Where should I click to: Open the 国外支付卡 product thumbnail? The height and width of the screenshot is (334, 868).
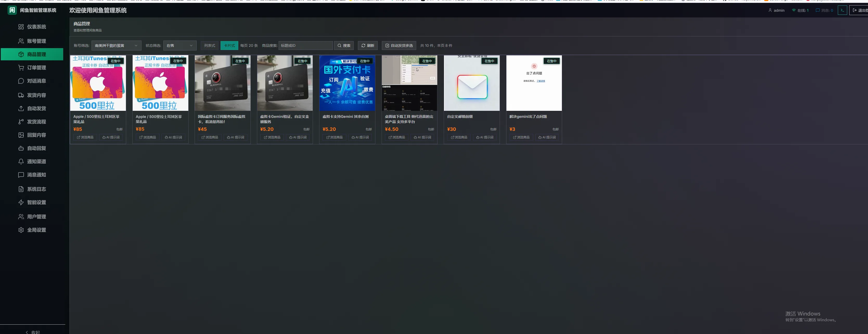coord(347,83)
